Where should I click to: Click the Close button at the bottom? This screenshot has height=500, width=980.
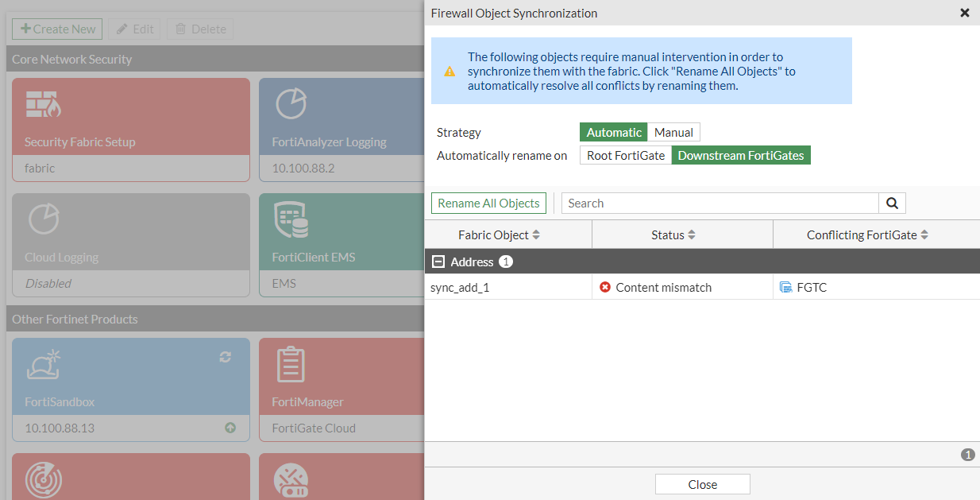click(703, 484)
